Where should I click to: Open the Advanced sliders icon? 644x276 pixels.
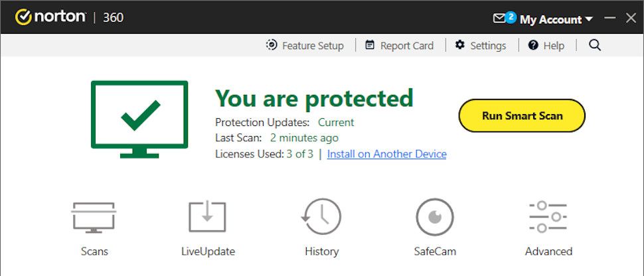548,218
